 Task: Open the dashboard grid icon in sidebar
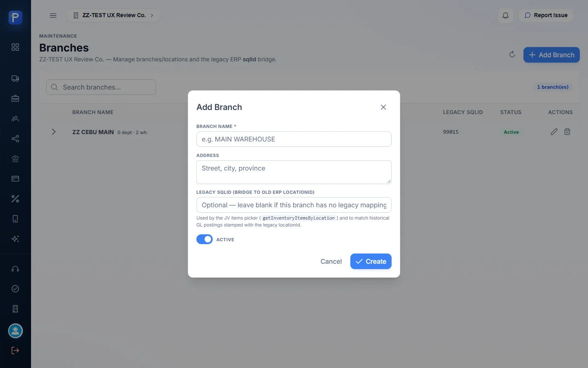click(x=16, y=47)
